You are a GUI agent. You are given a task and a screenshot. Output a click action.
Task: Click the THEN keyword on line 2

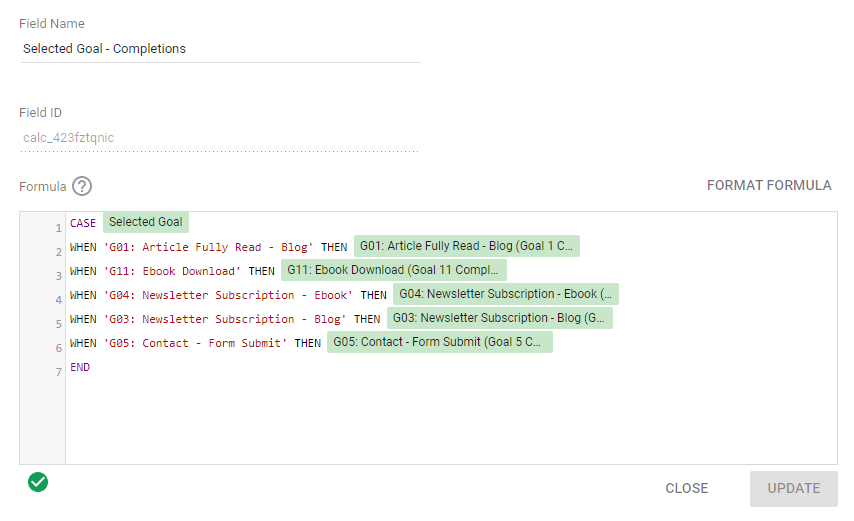pos(334,247)
